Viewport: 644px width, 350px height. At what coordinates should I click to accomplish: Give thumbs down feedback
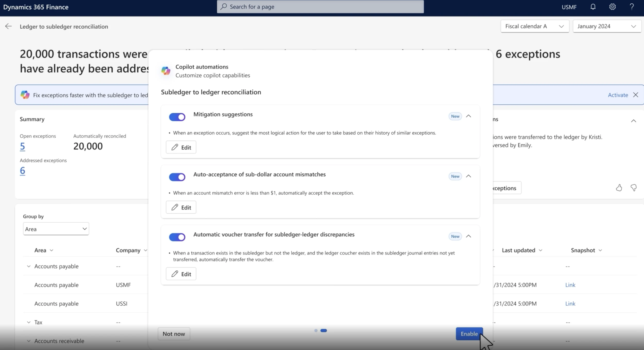coord(633,188)
